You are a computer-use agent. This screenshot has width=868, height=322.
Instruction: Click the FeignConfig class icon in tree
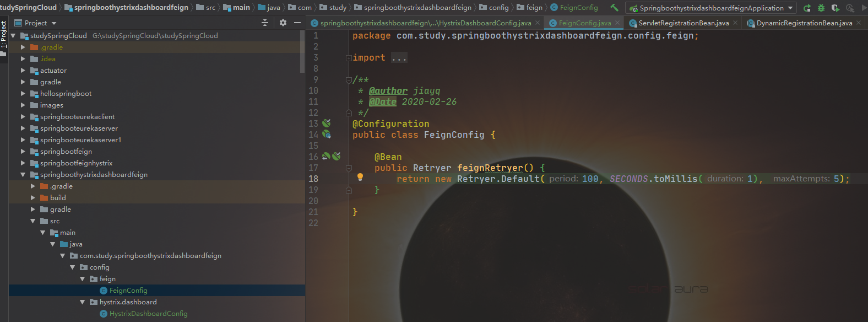[104, 291]
